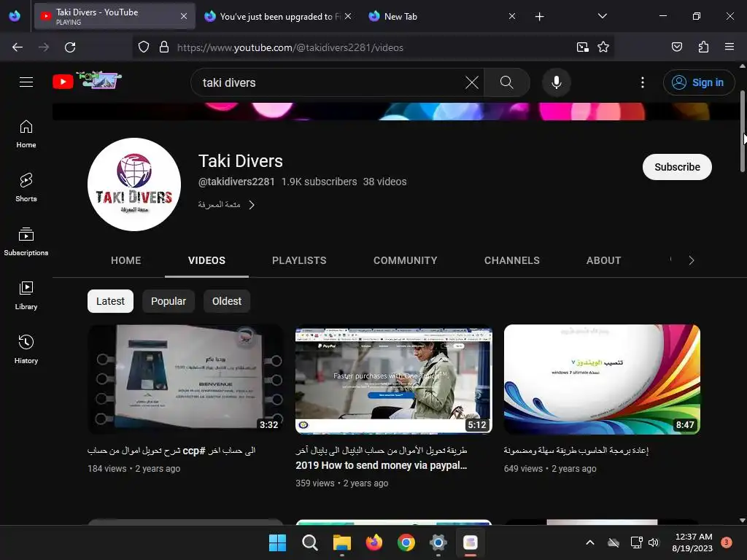Screen dimensions: 747x560
Task: Open the 649 views video title
Action: tap(576, 450)
